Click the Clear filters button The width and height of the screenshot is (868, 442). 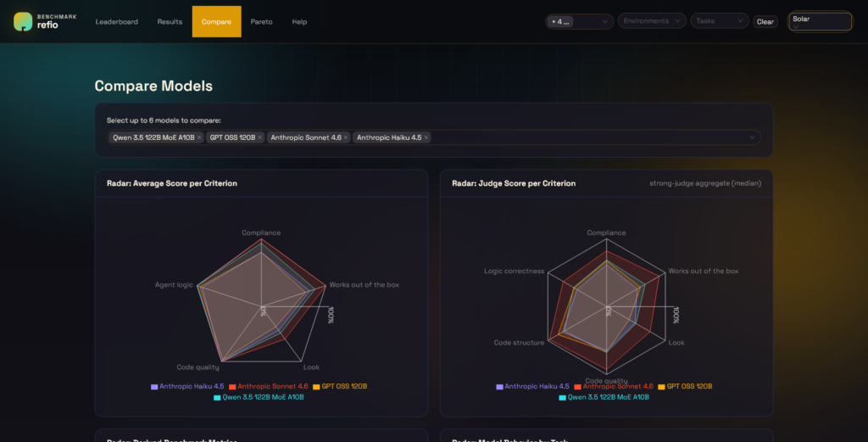click(765, 21)
